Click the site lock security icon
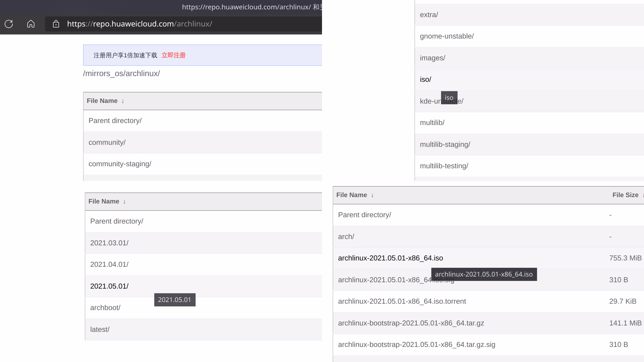 point(56,24)
